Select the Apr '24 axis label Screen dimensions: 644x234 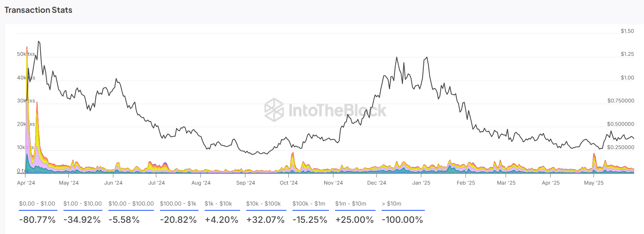click(x=26, y=183)
